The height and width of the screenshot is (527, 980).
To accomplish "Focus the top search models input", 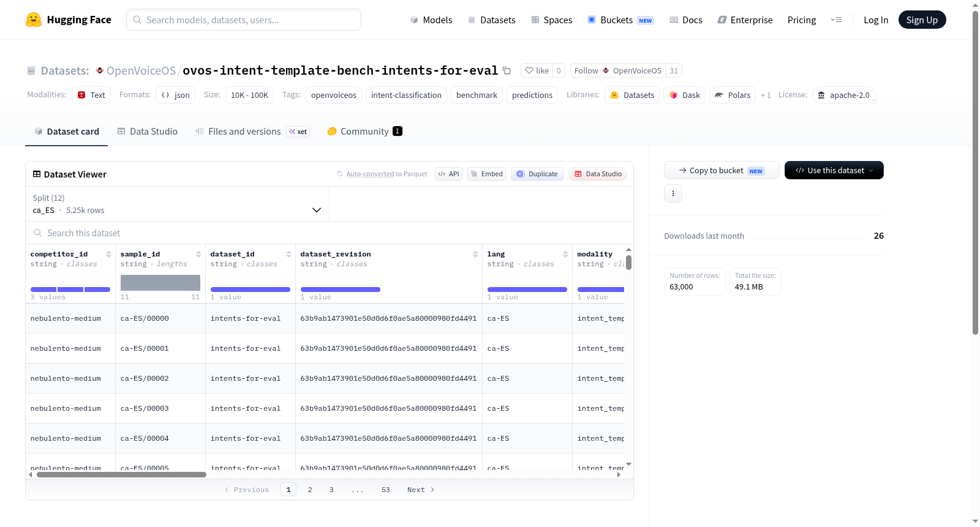I will 244,20.
